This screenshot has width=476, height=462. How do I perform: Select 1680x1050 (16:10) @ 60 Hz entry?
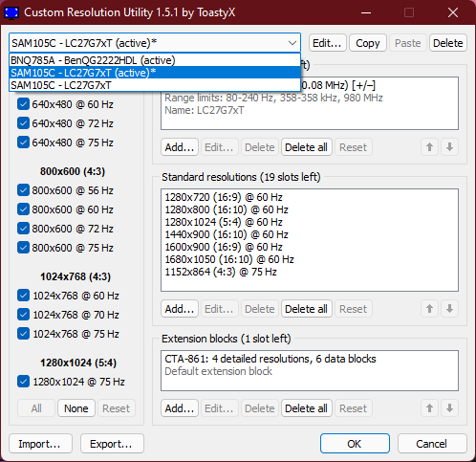pyautogui.click(x=310, y=259)
